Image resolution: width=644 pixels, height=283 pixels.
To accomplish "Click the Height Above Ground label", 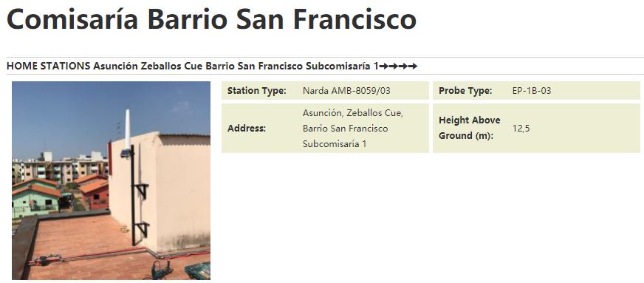I will pyautogui.click(x=470, y=128).
